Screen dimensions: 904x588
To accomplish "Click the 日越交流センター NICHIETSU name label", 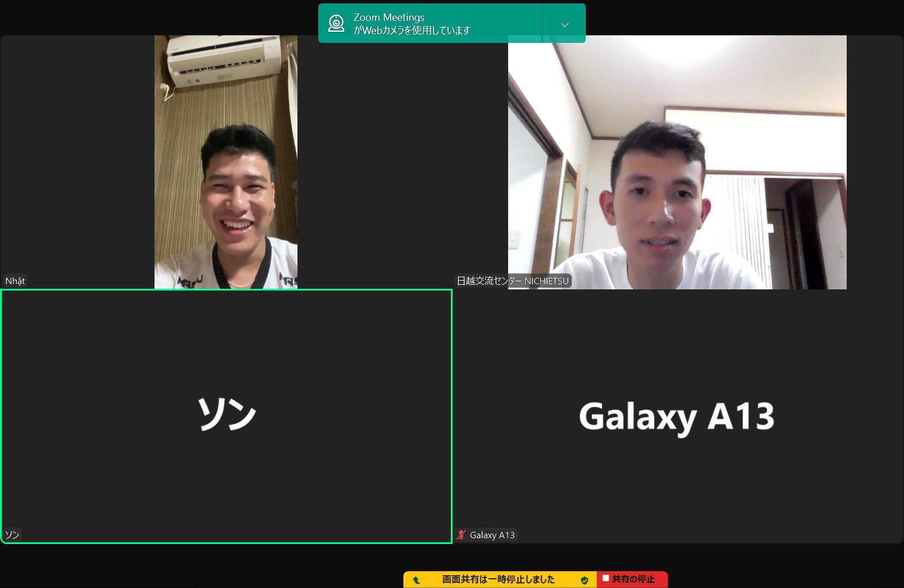I will pyautogui.click(x=513, y=281).
